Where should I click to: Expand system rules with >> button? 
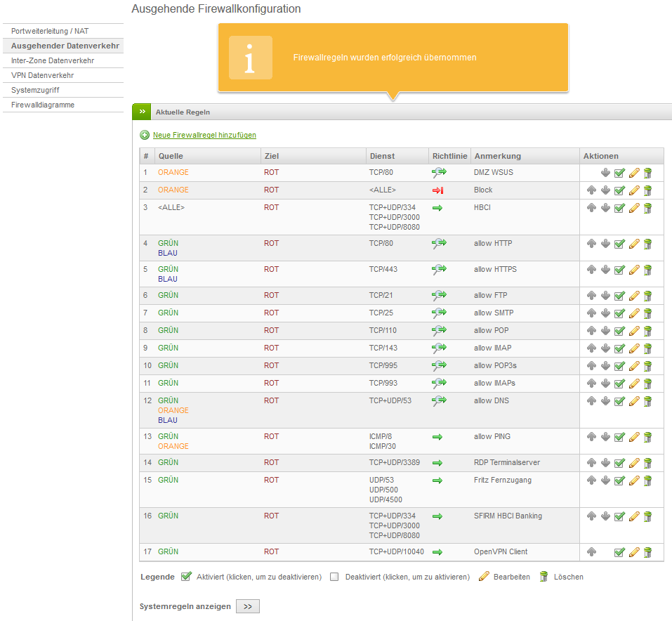coord(247,606)
